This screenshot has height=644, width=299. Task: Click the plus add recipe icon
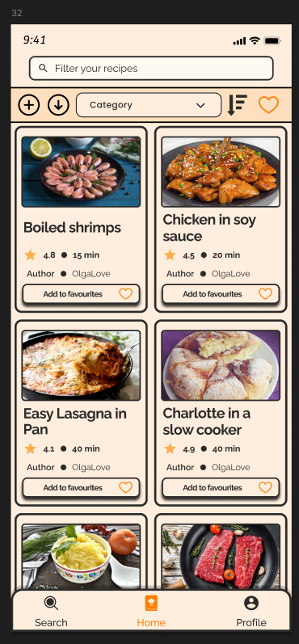click(29, 105)
